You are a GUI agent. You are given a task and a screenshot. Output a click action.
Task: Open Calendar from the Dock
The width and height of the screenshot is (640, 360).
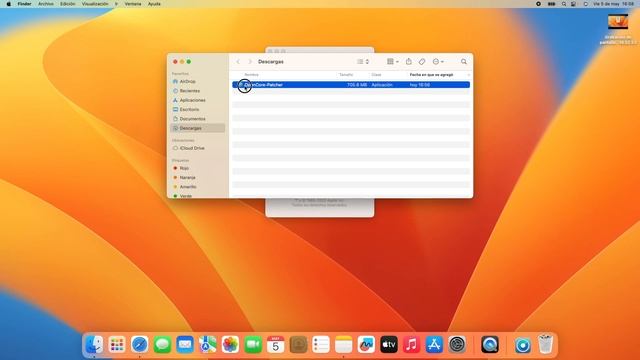[276, 345]
